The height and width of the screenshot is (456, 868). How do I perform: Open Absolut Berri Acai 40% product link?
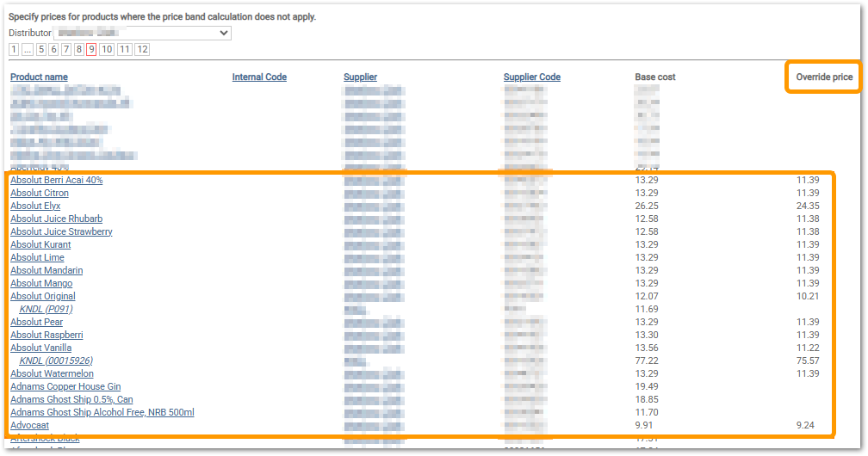tap(56, 180)
